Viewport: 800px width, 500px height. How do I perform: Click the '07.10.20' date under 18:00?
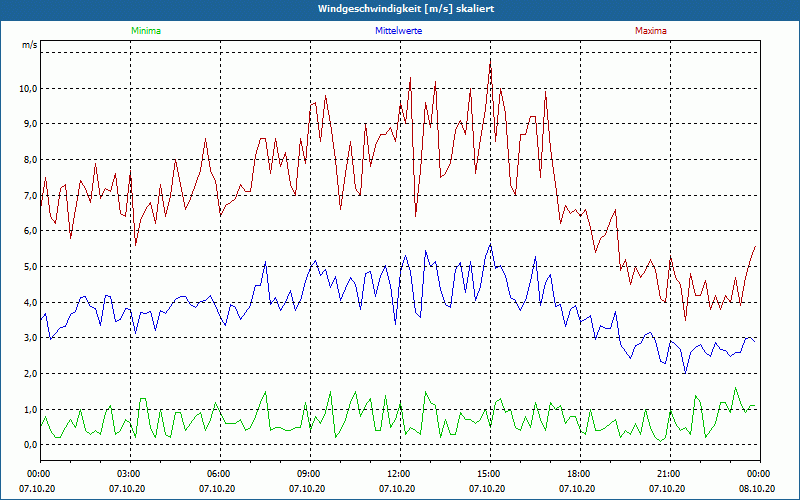click(x=577, y=489)
